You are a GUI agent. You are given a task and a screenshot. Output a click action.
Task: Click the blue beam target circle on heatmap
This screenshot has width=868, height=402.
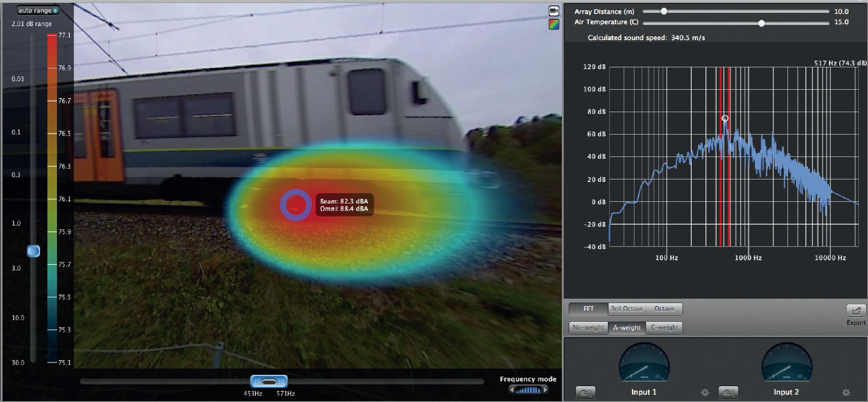click(x=296, y=205)
